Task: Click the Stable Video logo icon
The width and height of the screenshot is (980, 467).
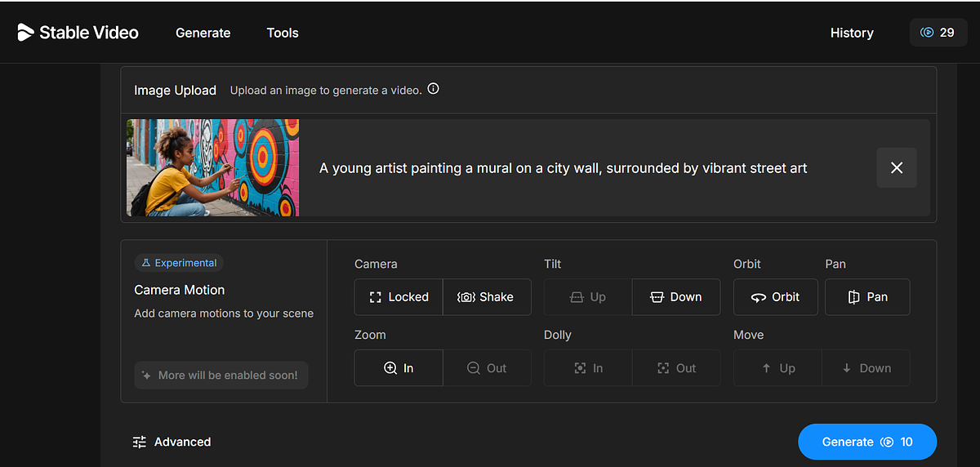Action: (x=25, y=33)
